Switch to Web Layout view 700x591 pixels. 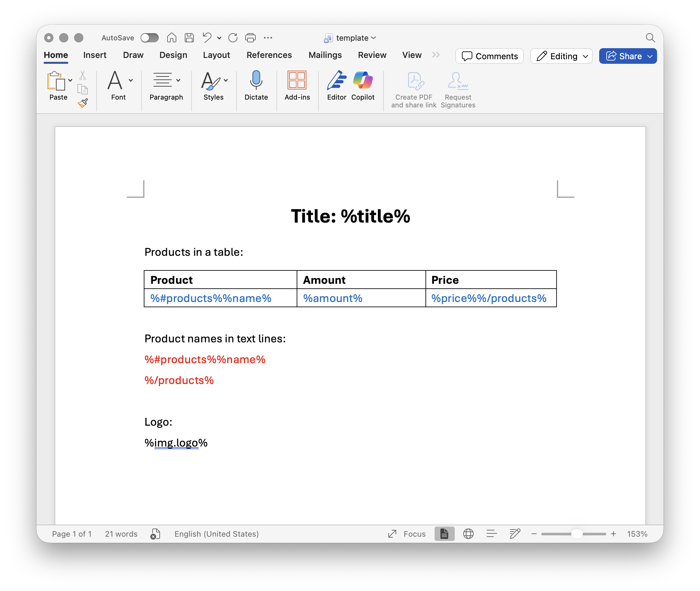point(468,534)
